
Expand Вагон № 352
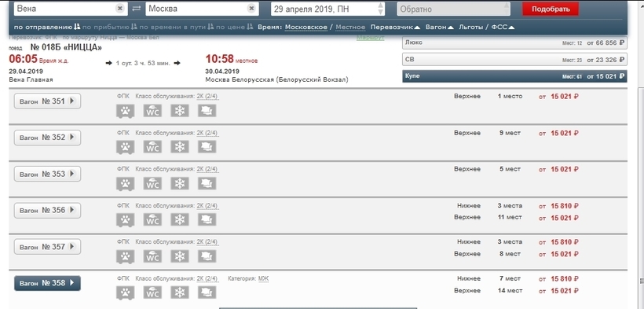(47, 138)
